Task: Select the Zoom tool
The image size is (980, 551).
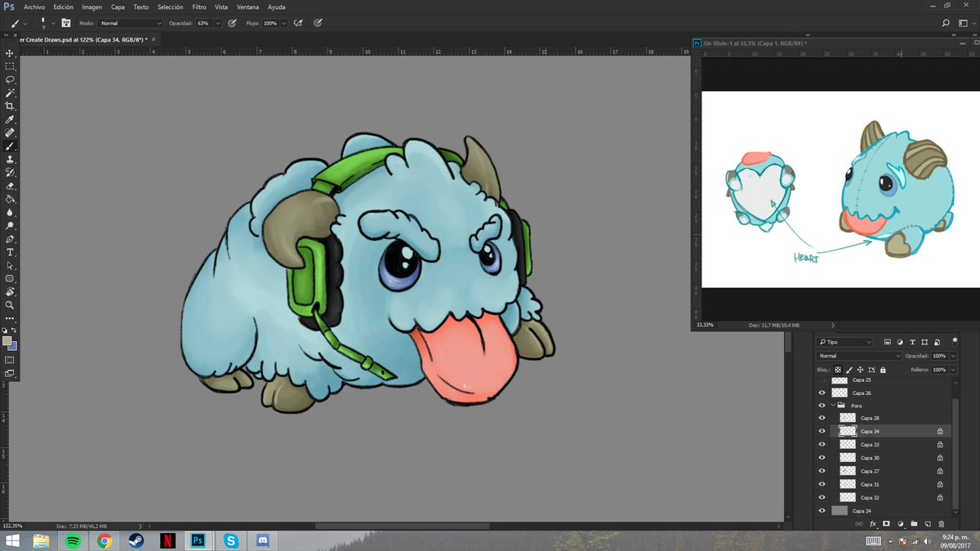Action: (10, 303)
